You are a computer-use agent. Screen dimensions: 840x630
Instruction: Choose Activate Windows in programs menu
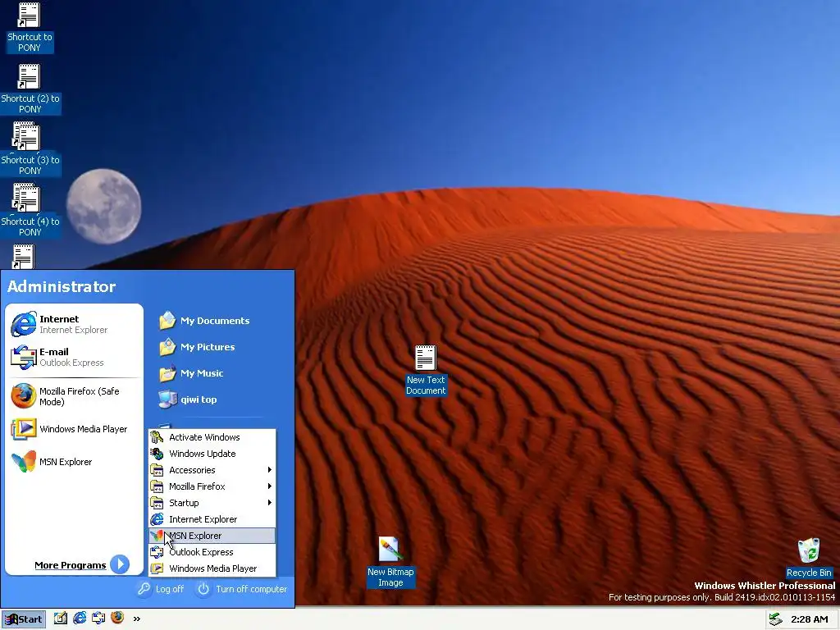[x=212, y=437]
